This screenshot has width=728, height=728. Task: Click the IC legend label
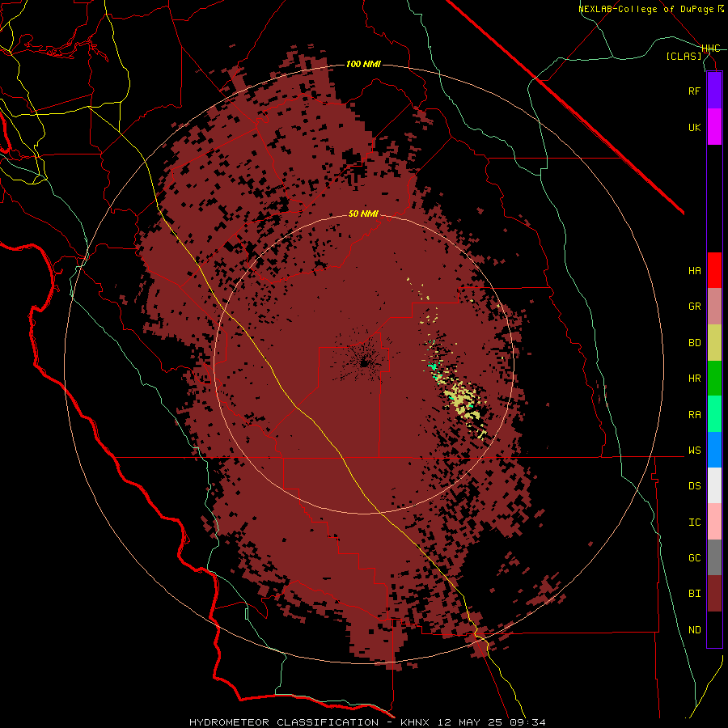694,522
